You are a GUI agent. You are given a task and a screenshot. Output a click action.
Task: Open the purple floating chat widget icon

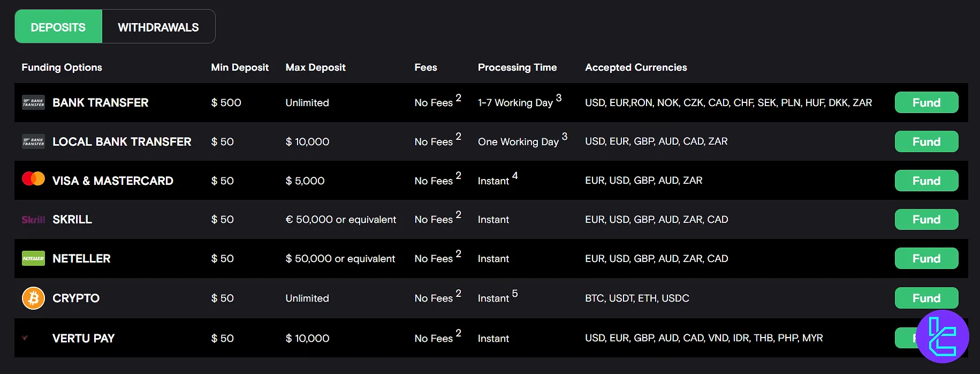coord(942,336)
